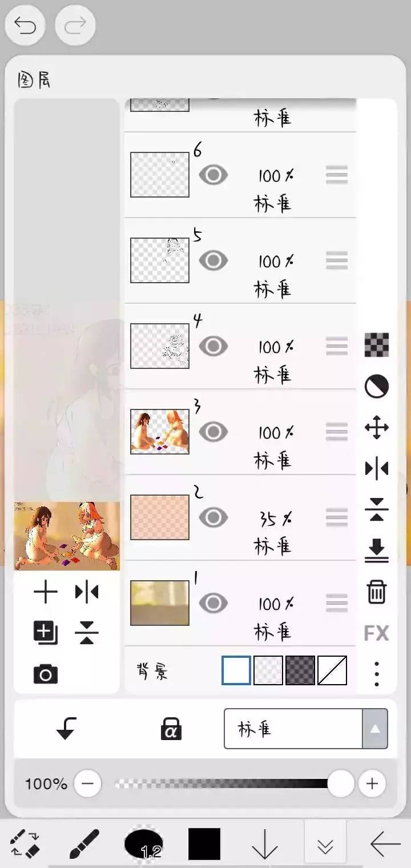Select layer 2 row at 35%
Image resolution: width=411 pixels, height=868 pixels.
click(240, 518)
